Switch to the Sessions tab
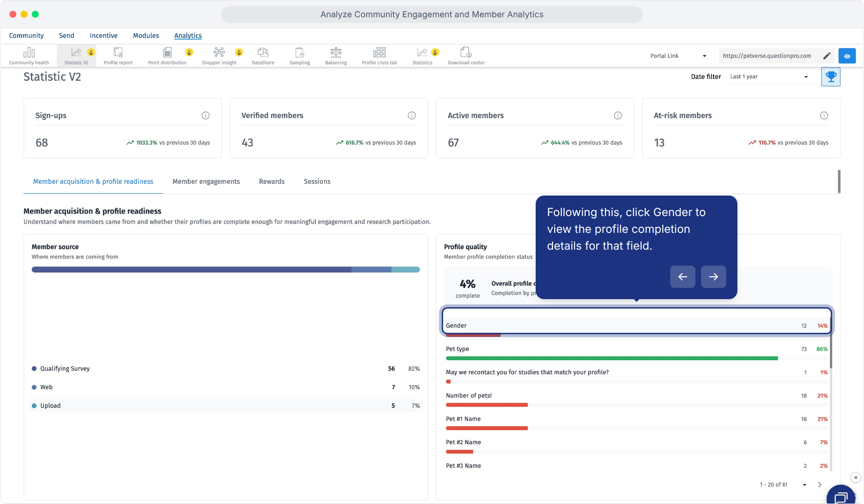This screenshot has width=864, height=504. click(x=317, y=182)
